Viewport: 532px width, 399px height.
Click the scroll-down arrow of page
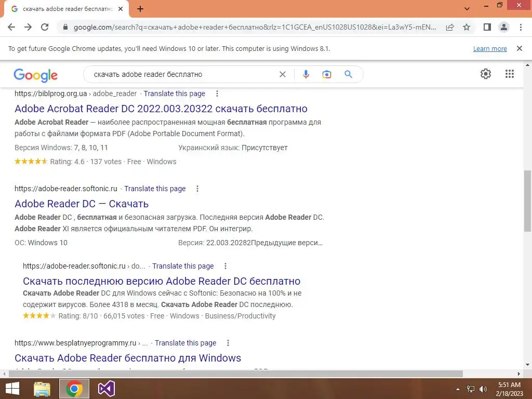527,365
